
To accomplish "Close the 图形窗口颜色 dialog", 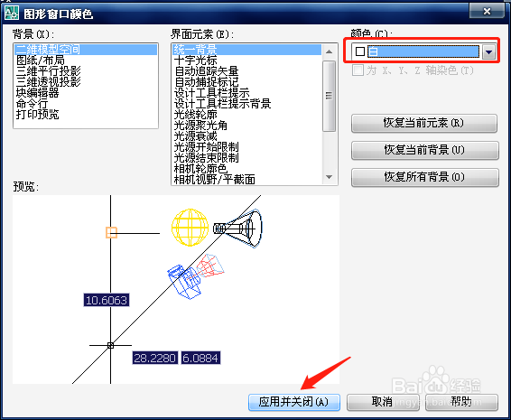I will 487,12.
